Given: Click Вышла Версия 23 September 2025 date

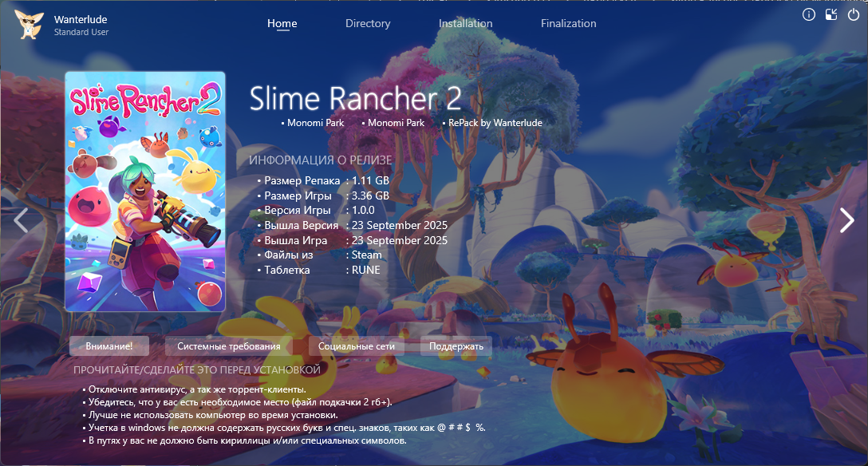Looking at the screenshot, I should pos(400,225).
